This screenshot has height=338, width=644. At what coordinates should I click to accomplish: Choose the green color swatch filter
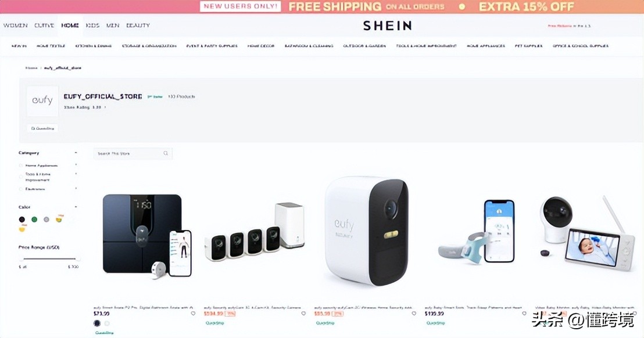[x=34, y=220]
